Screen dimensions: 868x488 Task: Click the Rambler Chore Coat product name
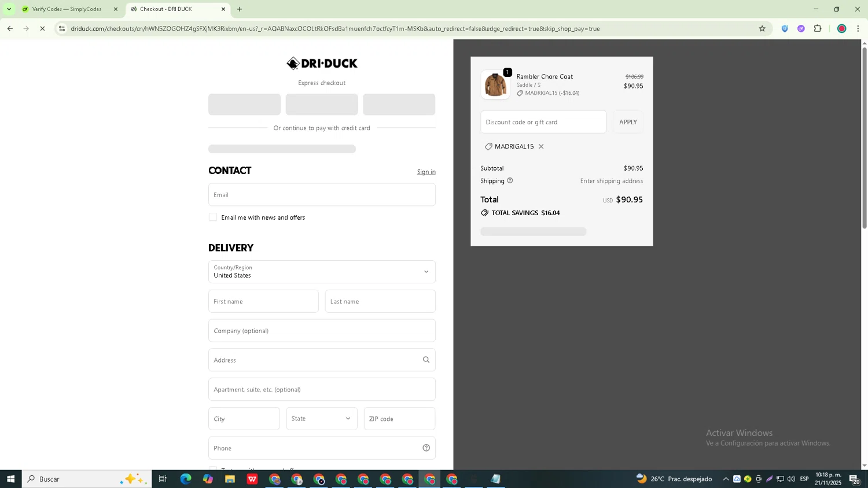click(x=545, y=76)
